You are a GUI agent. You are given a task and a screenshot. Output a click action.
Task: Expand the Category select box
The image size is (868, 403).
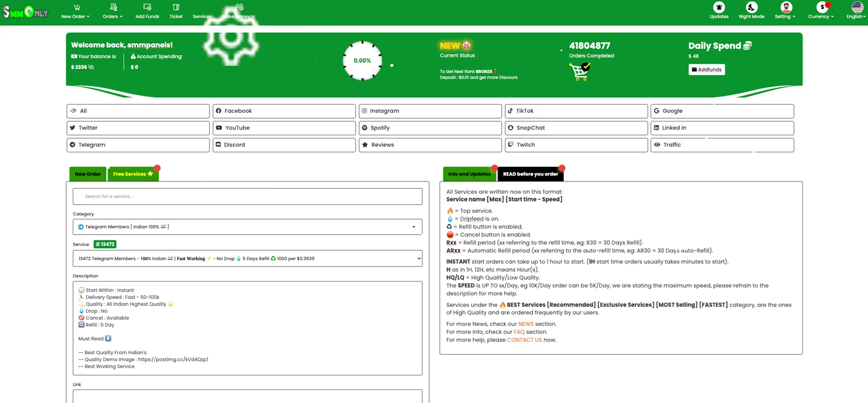point(247,227)
